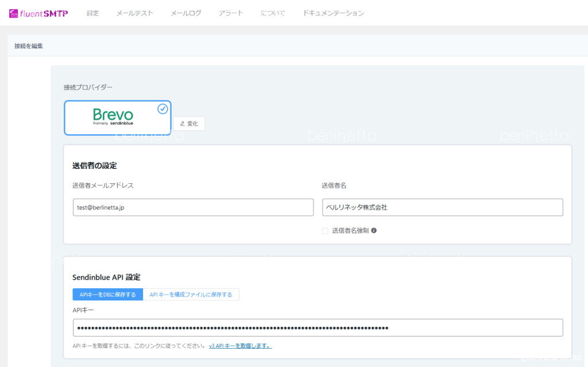
Task: Click the info icon beside 送信者名強制
Action: [374, 230]
